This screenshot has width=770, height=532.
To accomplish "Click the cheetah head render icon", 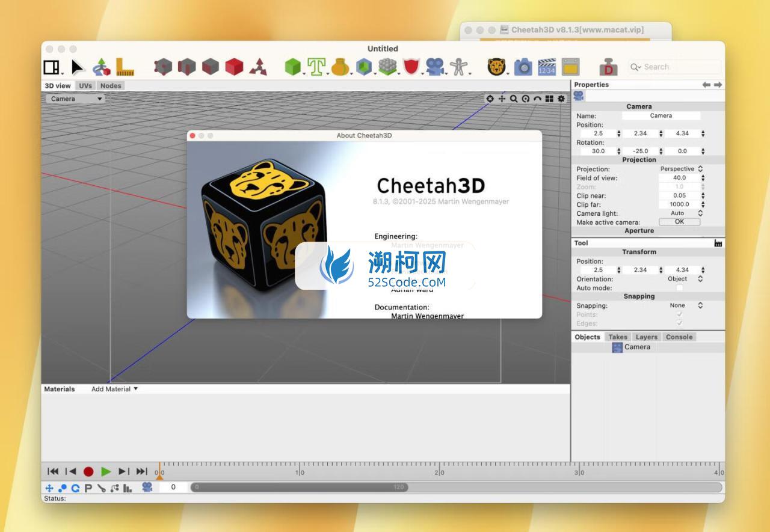I will [x=496, y=67].
